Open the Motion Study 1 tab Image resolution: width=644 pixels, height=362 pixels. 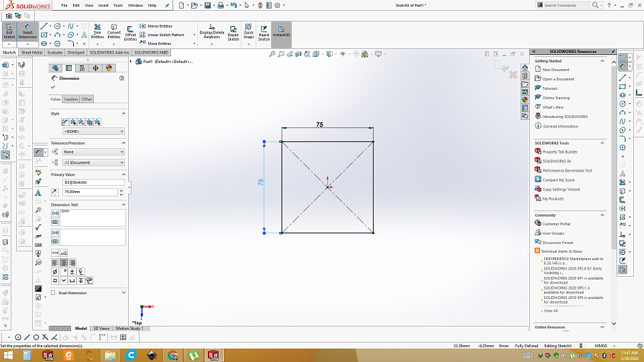[x=129, y=328]
